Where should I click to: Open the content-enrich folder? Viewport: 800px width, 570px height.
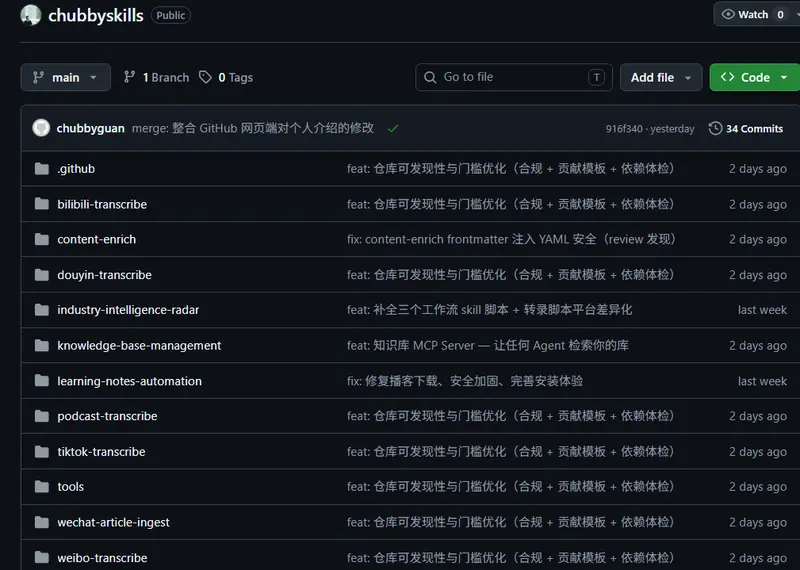tap(96, 239)
